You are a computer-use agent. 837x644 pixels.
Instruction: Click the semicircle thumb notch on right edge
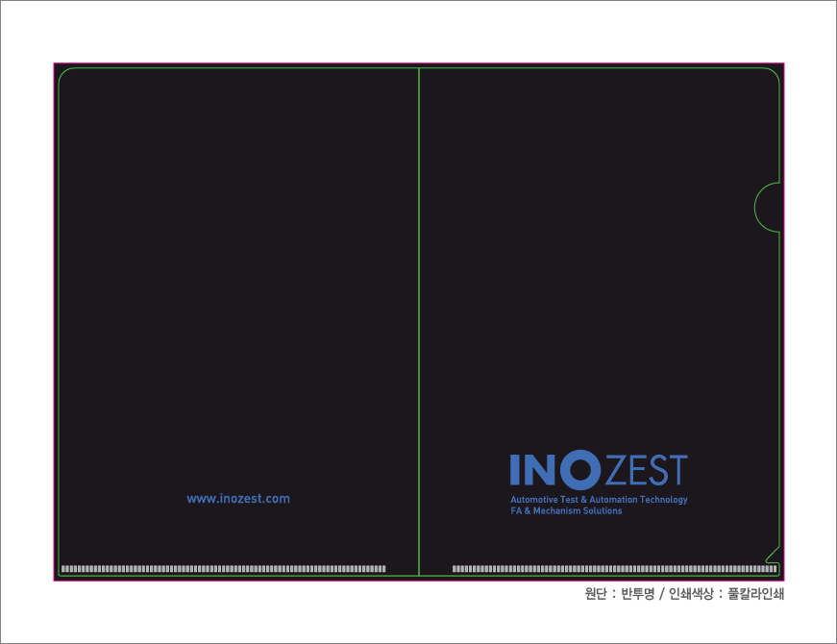765,207
